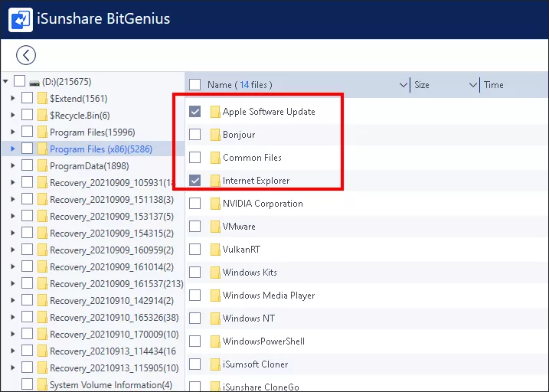Screen dimensions: 549x392
Task: Select the VulkanRT row name
Action: [x=242, y=250]
